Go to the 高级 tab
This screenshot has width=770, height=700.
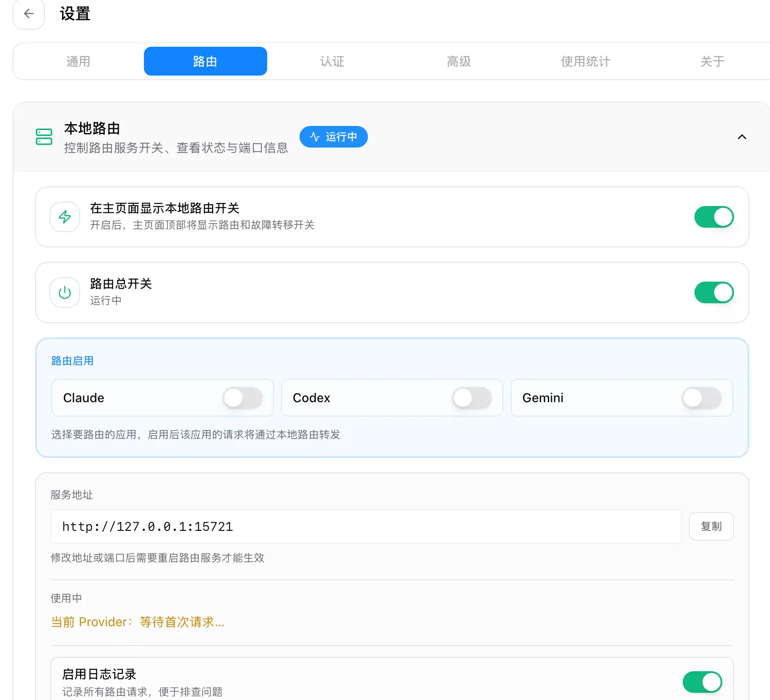[459, 61]
